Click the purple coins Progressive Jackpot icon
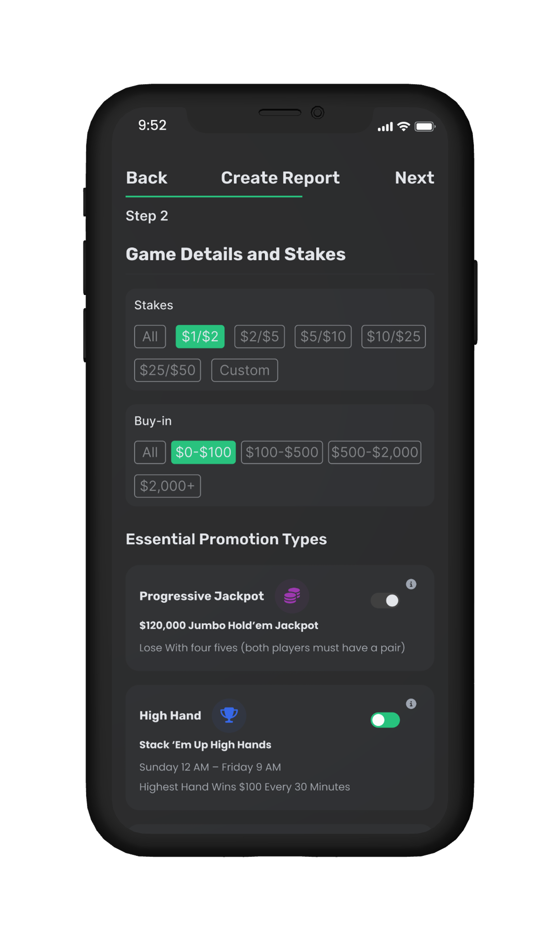The image size is (560, 941). coord(292,596)
